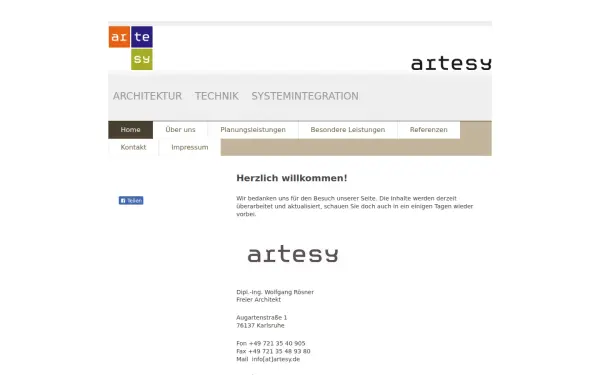This screenshot has width=600, height=375.
Task: Go to Planungsleistungen page
Action: (253, 130)
